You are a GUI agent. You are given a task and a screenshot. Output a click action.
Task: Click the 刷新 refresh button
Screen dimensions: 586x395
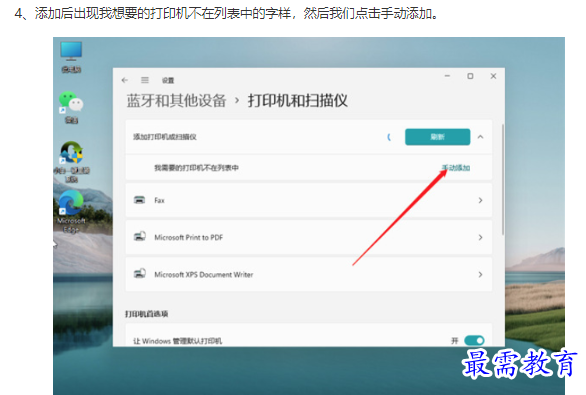coord(437,137)
